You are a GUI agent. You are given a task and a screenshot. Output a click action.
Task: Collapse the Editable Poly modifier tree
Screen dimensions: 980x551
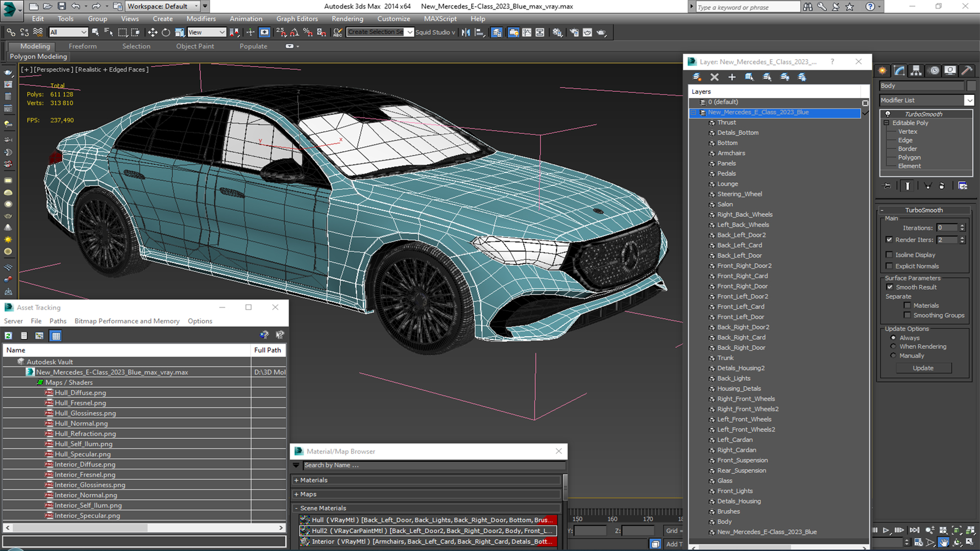coord(887,123)
